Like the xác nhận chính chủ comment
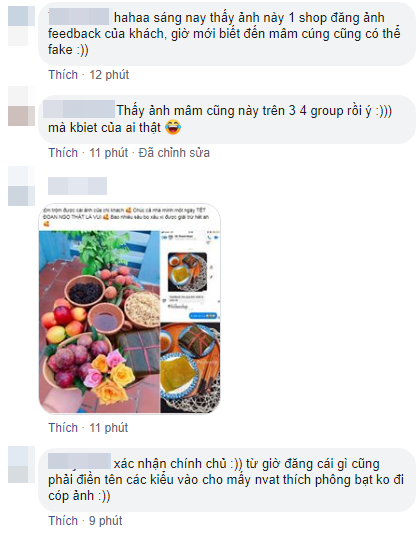The width and height of the screenshot is (419, 535). pyautogui.click(x=63, y=521)
